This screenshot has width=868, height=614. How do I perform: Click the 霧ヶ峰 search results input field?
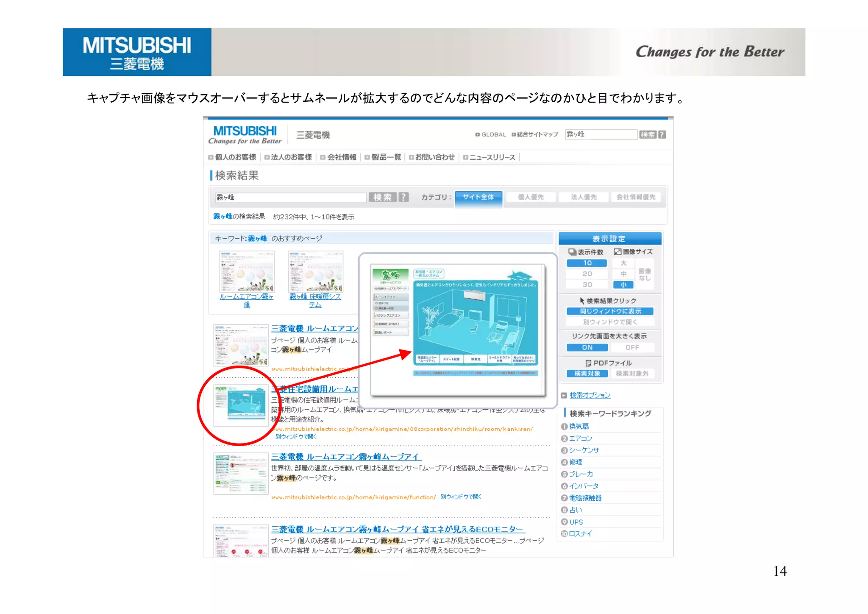point(290,198)
